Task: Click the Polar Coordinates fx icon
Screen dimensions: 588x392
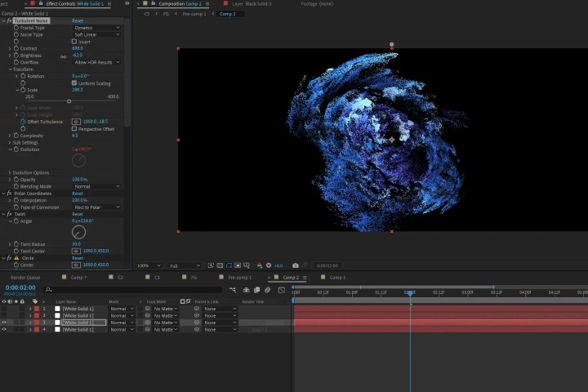Action: tap(9, 194)
